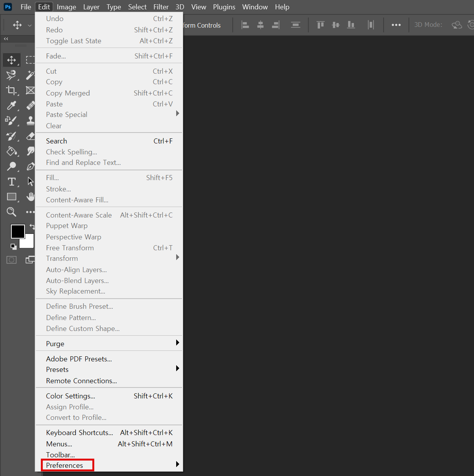Align left edges icon in options bar
Screen dimensions: 474x476
pyautogui.click(x=245, y=25)
